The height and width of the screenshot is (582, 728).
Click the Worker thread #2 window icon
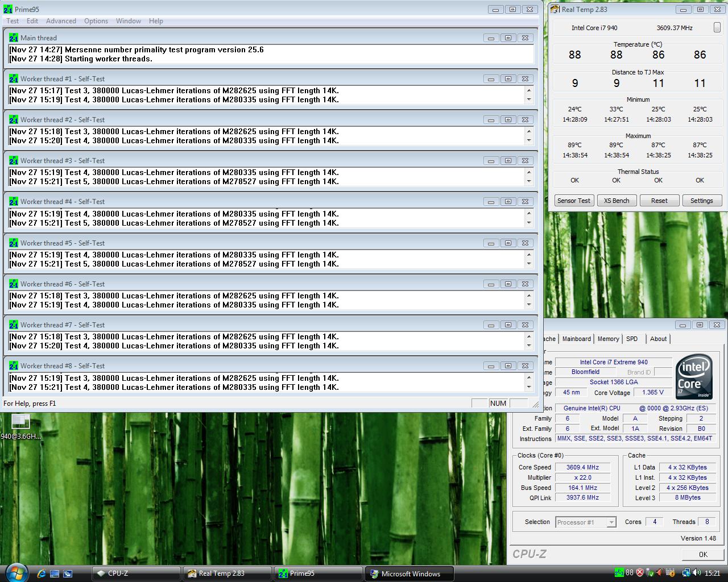pyautogui.click(x=14, y=120)
